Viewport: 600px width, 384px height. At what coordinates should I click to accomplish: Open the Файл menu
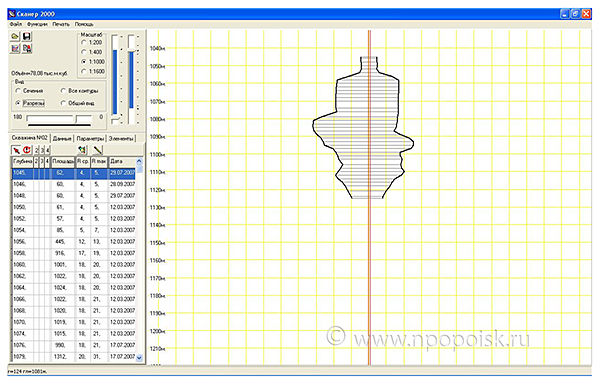click(x=16, y=24)
